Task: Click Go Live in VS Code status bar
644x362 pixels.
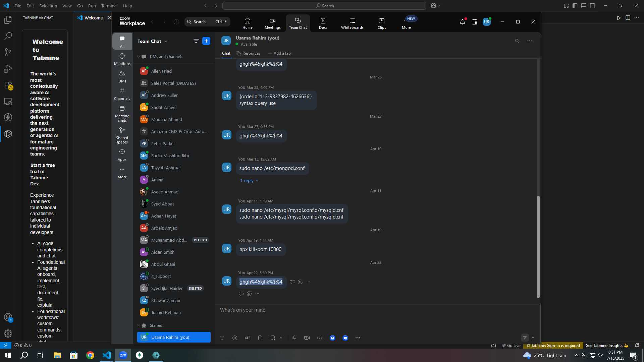Action: (x=511, y=346)
